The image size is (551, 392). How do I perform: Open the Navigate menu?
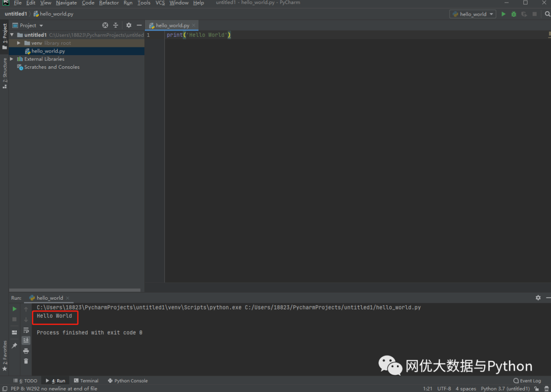66,3
